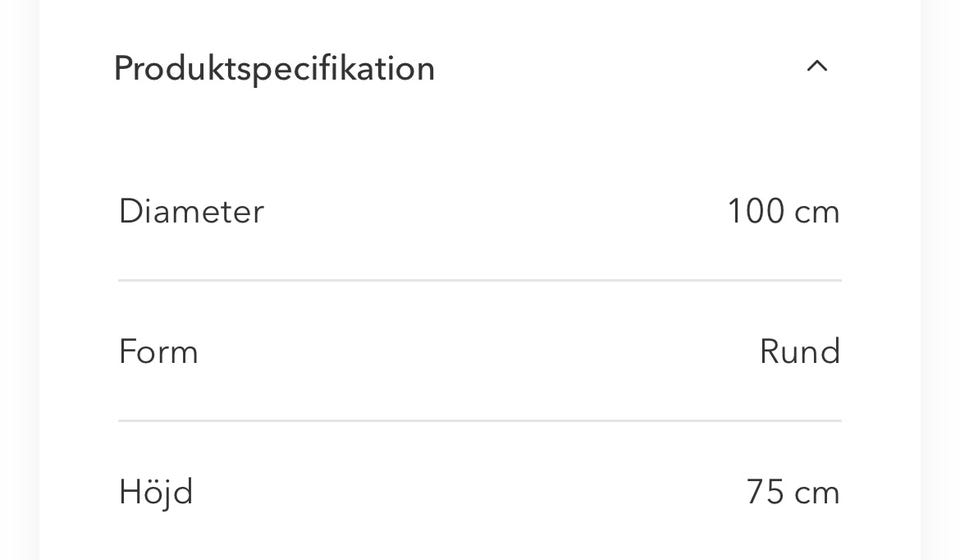Select the Höjd label
The height and width of the screenshot is (560, 960).
[x=155, y=492]
